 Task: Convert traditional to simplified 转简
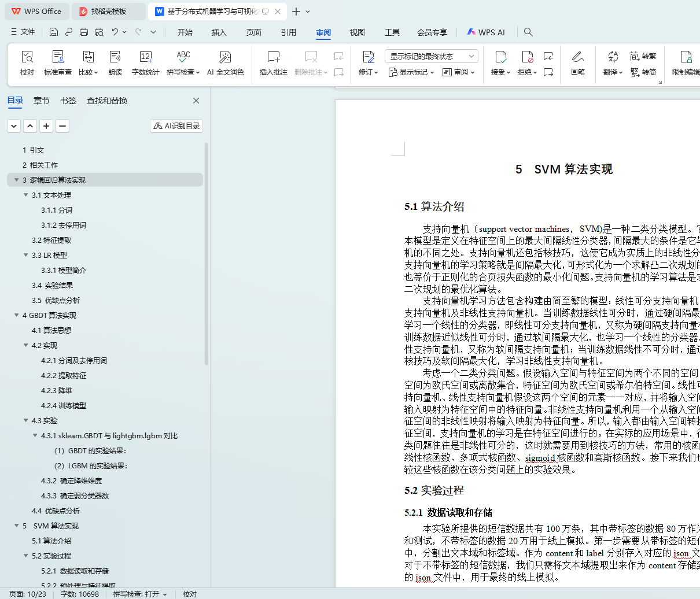pyautogui.click(x=643, y=72)
